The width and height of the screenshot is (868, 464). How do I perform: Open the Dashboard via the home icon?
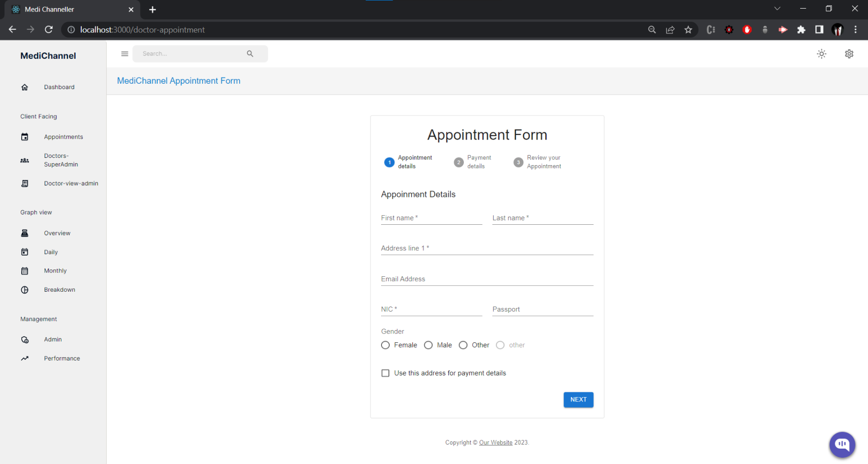[x=25, y=87]
